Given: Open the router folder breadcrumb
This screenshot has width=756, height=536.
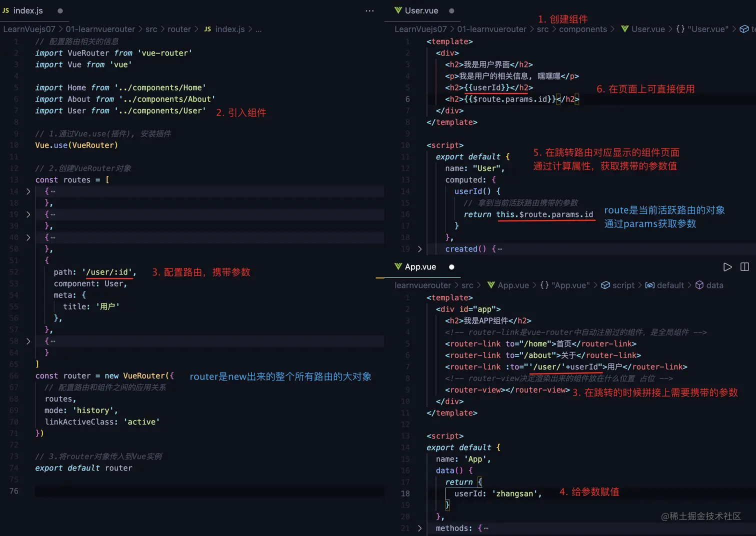Looking at the screenshot, I should click(x=179, y=29).
